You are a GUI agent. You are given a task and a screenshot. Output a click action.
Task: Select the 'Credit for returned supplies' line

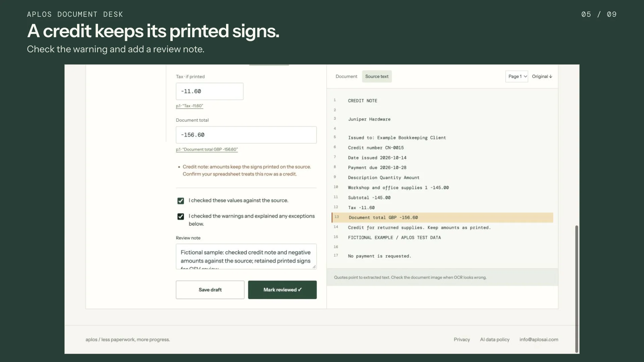pos(419,228)
